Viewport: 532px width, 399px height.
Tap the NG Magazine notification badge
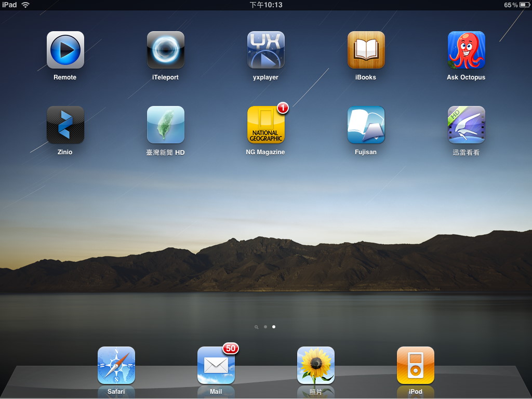[283, 108]
